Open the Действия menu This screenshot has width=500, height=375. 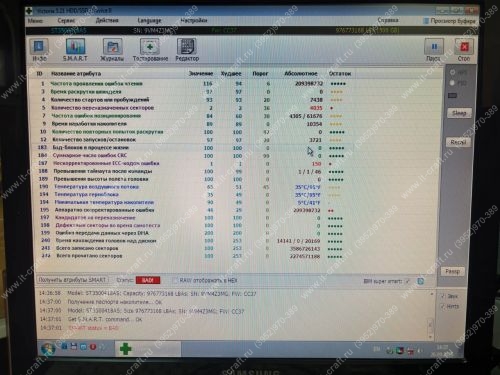107,21
